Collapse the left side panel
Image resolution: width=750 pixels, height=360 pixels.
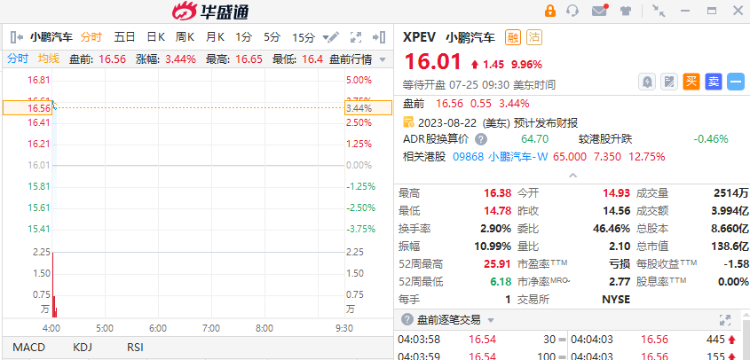[x=17, y=37]
